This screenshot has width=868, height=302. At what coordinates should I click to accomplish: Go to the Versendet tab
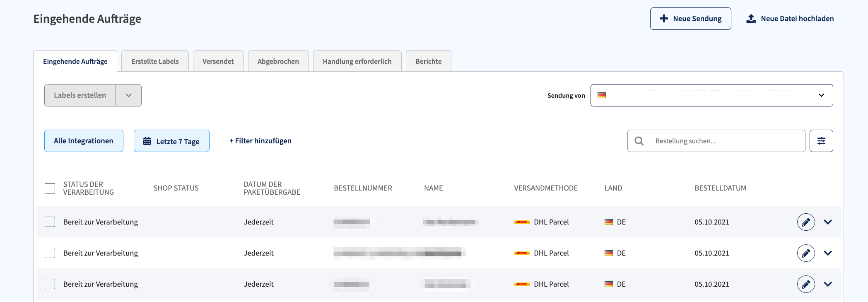(218, 61)
